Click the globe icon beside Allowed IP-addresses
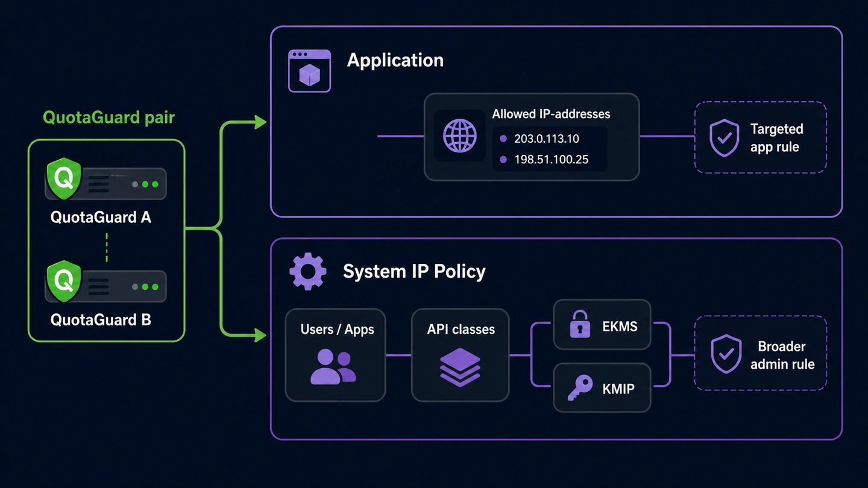Image resolution: width=868 pixels, height=488 pixels. 460,136
